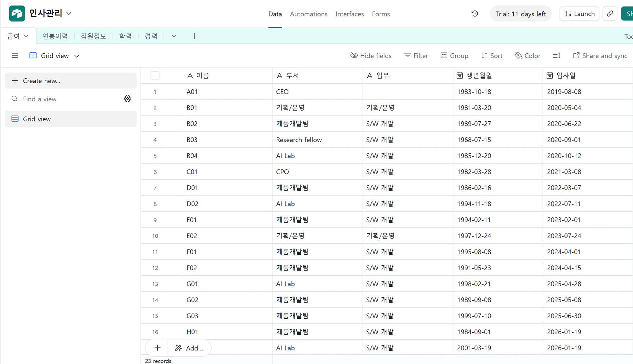Expand Create new view section
Image resolution: width=633 pixels, height=364 pixels.
[71, 81]
